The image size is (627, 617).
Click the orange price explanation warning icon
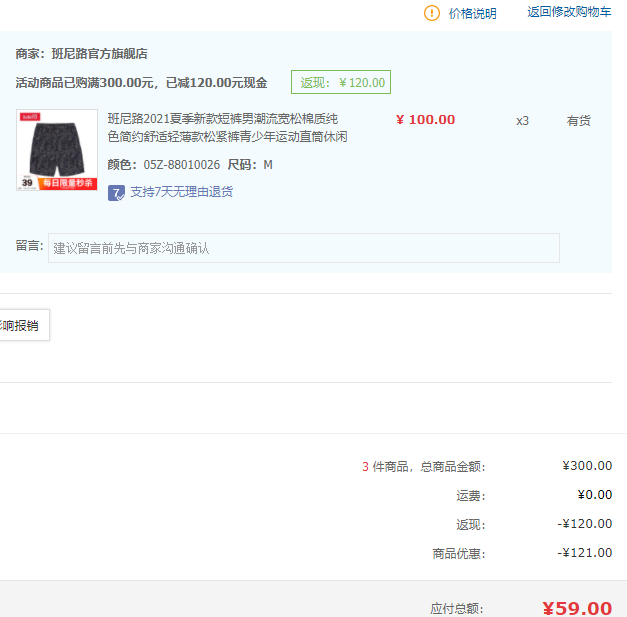[x=431, y=13]
